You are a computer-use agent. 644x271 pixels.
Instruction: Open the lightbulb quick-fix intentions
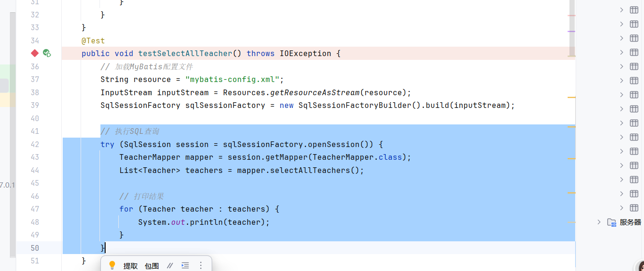click(112, 265)
